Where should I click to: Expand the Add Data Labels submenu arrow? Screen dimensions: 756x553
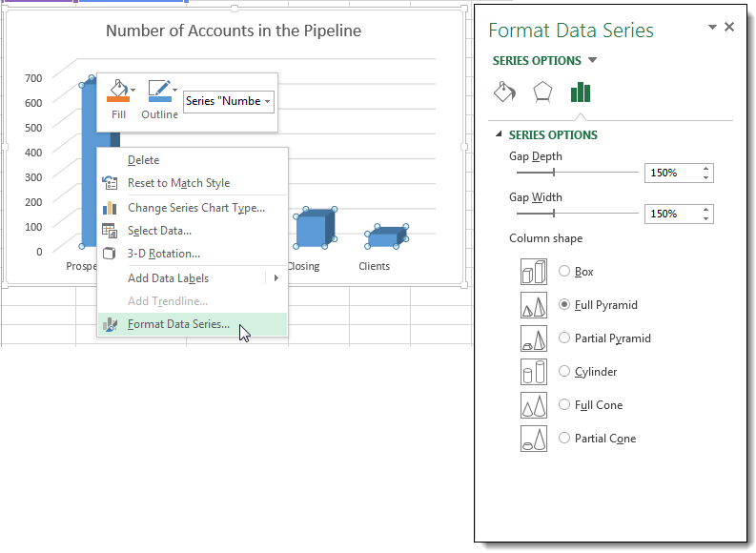(x=276, y=278)
